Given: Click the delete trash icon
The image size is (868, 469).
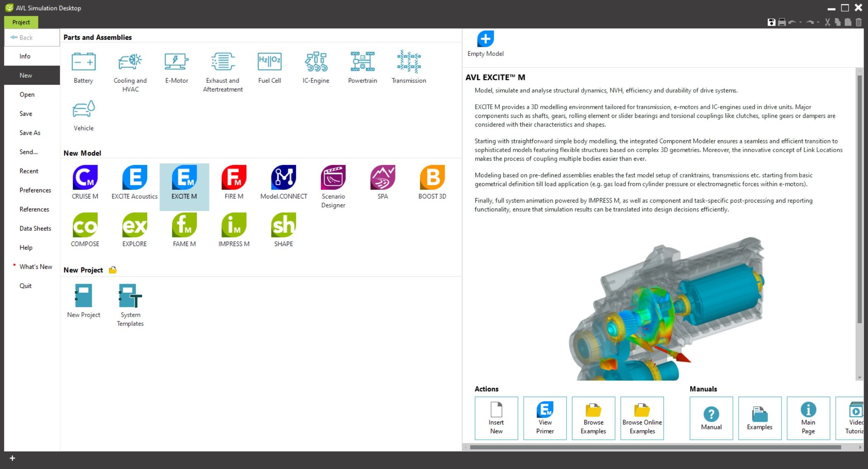Looking at the screenshot, I should (x=858, y=22).
